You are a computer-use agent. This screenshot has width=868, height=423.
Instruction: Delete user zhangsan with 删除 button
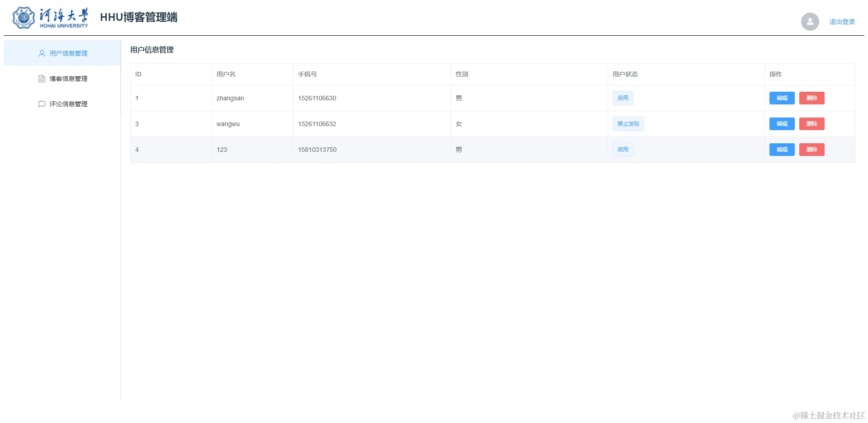(x=811, y=98)
